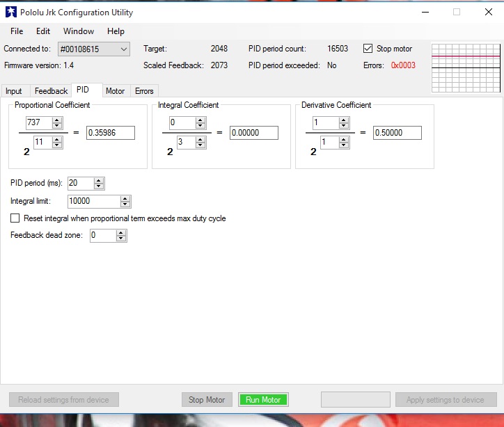504x427 pixels.
Task: Decrease Feedback dead zone with down arrow
Action: [121, 239]
